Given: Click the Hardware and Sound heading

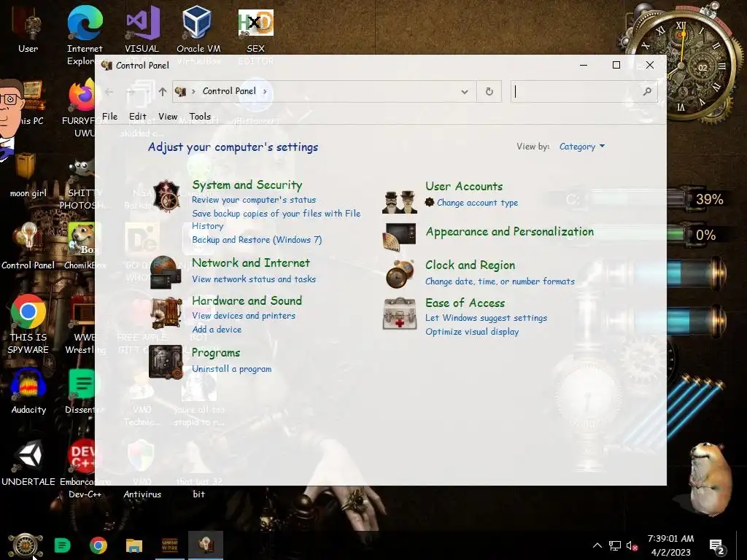Looking at the screenshot, I should pyautogui.click(x=247, y=300).
